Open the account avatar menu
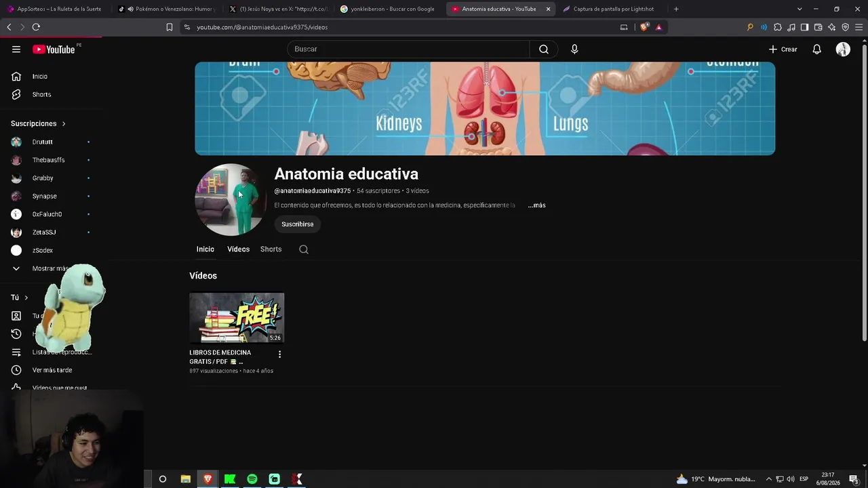This screenshot has height=488, width=868. pos(843,49)
